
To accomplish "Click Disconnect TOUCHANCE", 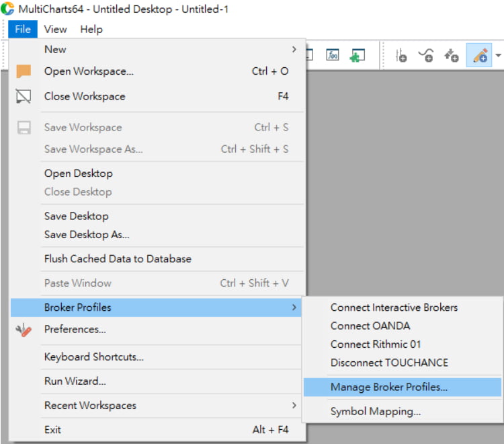I will coord(403,363).
